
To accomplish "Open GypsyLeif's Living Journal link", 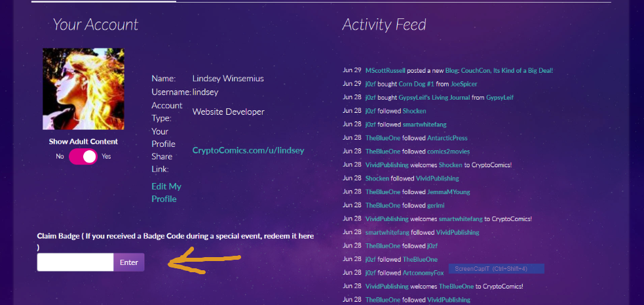I will coord(434,98).
